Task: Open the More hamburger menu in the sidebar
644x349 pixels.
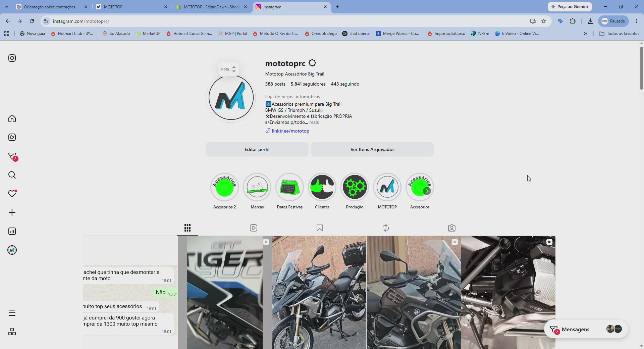Action: pyautogui.click(x=12, y=313)
